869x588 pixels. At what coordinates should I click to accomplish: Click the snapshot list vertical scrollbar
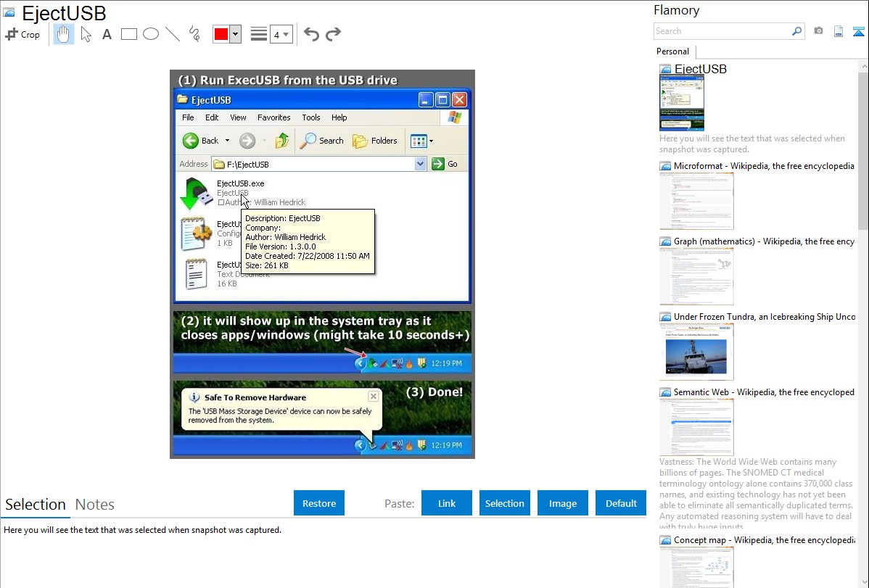(x=863, y=323)
